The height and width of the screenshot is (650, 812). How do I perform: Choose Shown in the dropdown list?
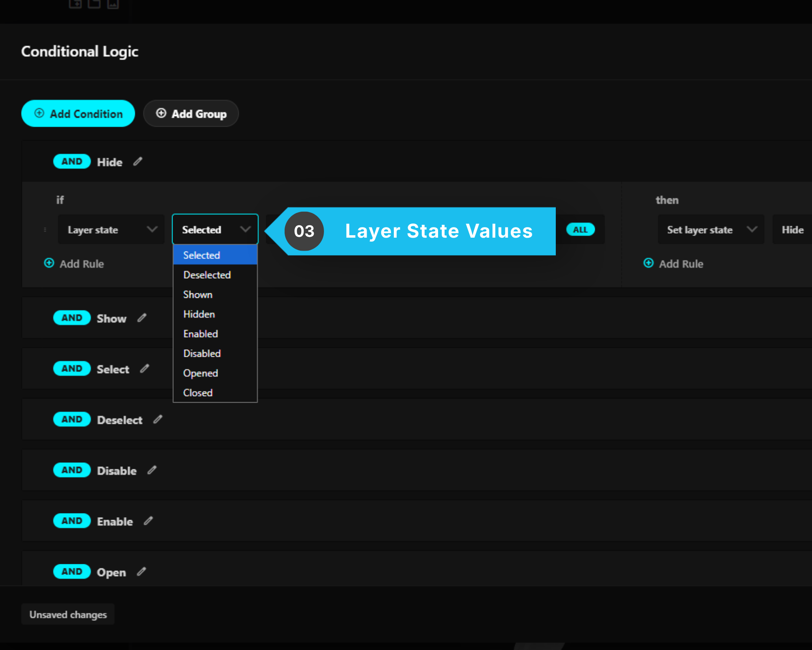(x=215, y=295)
